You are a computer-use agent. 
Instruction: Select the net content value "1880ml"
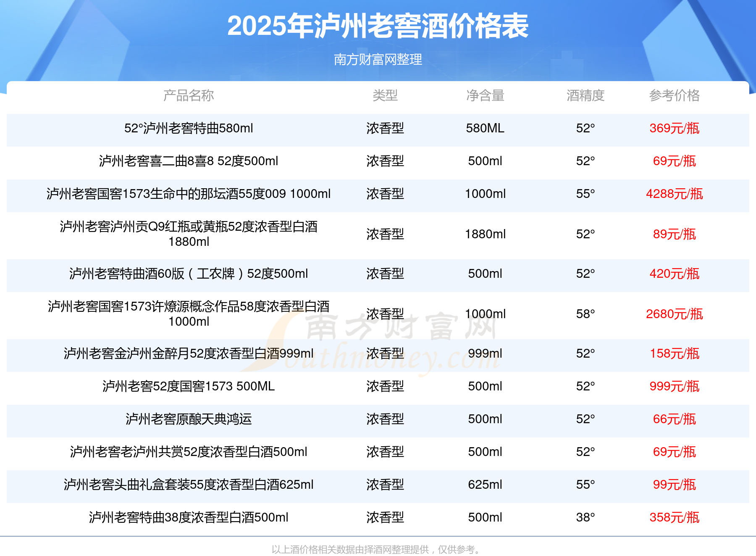[485, 234]
